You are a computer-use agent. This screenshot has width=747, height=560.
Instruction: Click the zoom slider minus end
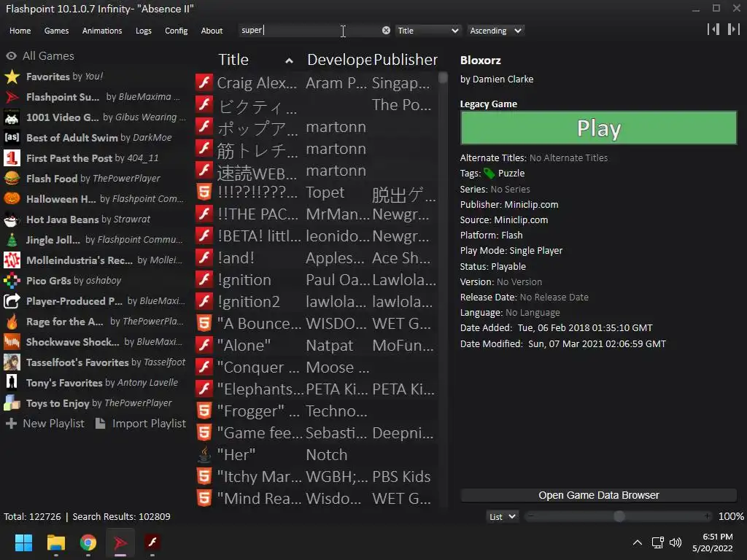click(531, 517)
